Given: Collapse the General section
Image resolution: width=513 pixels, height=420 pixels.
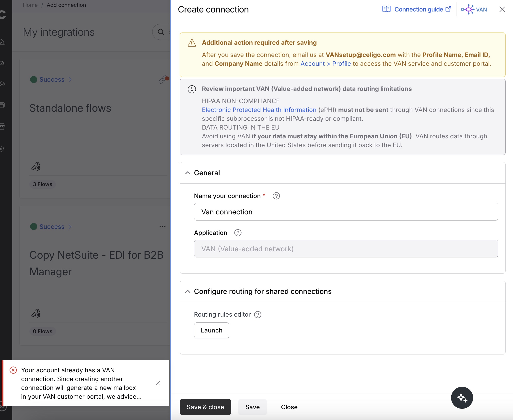Looking at the screenshot, I should pos(188,173).
